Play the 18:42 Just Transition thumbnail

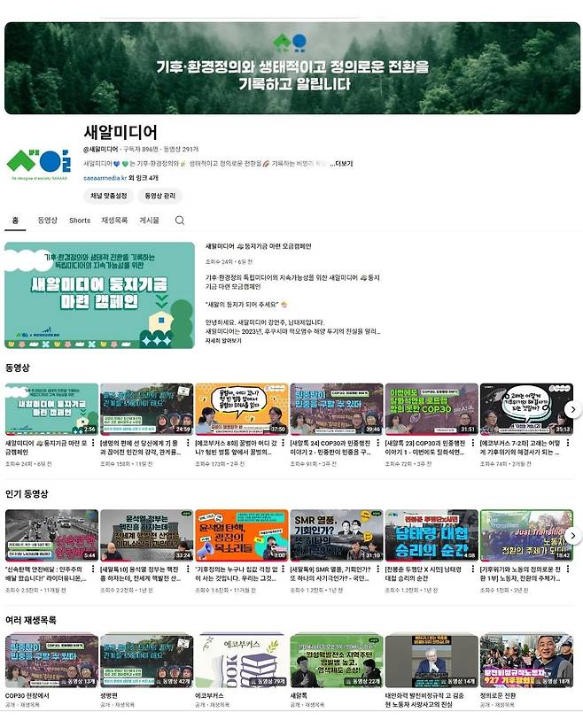coord(526,535)
